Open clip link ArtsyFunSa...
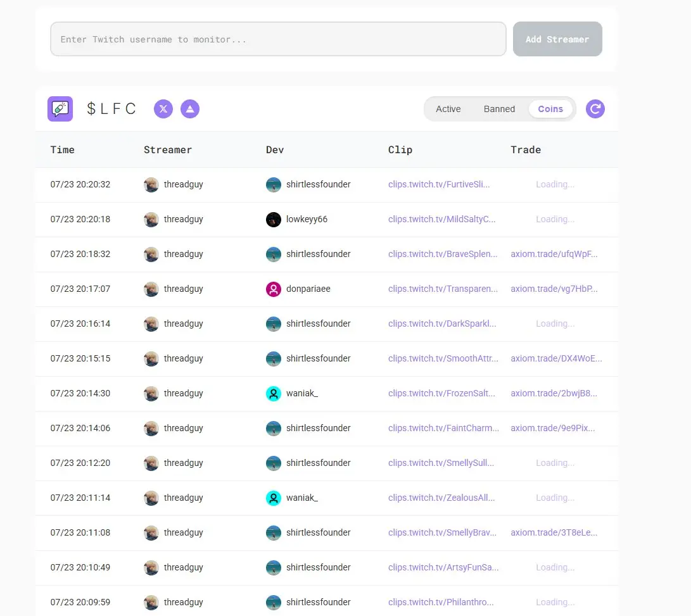The height and width of the screenshot is (616, 691). (x=443, y=567)
